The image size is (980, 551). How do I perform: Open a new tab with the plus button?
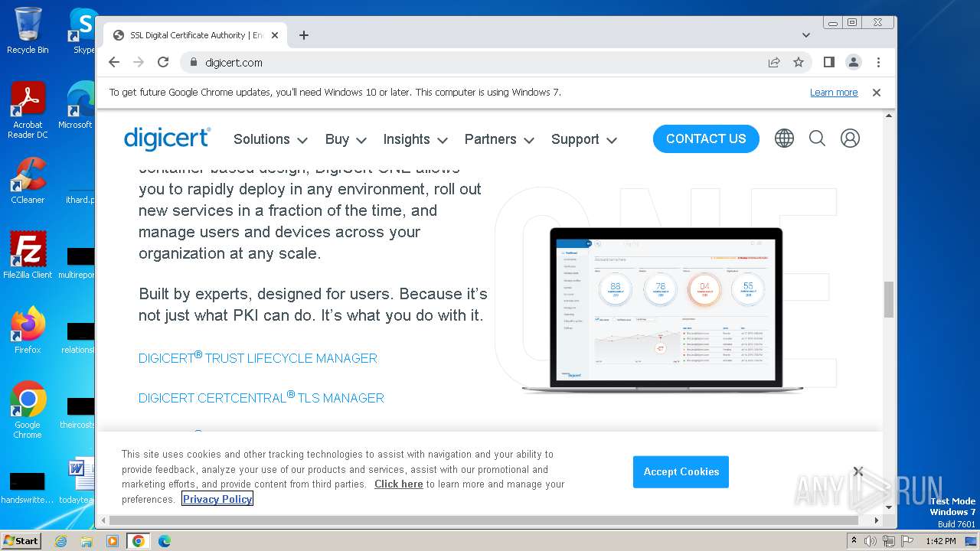point(304,35)
